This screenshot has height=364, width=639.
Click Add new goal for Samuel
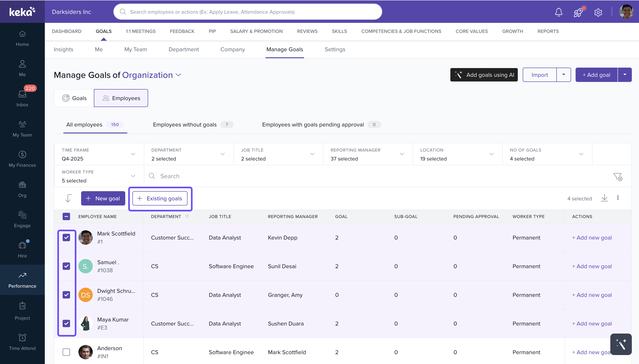592,266
